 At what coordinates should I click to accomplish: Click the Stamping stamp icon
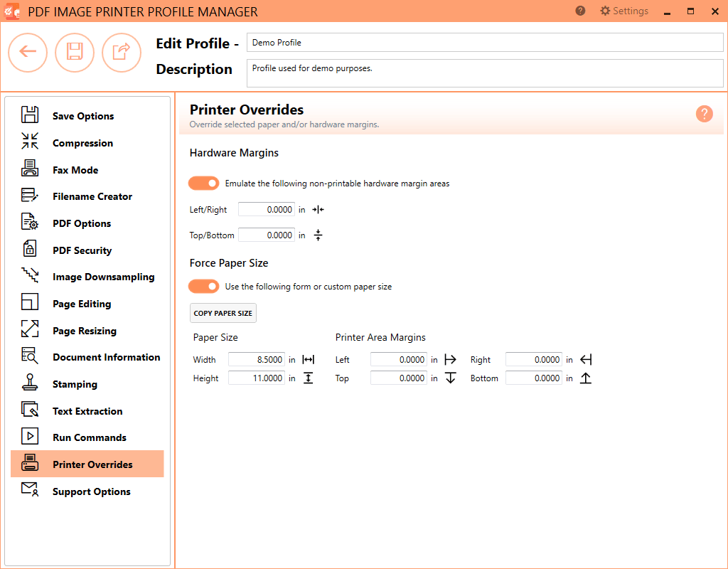pyautogui.click(x=29, y=383)
